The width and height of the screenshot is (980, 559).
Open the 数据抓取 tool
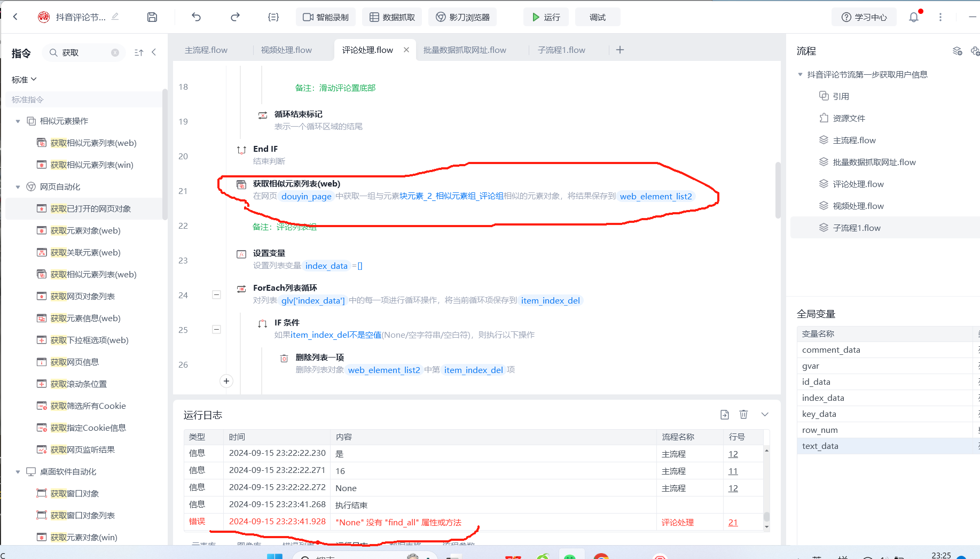click(392, 17)
